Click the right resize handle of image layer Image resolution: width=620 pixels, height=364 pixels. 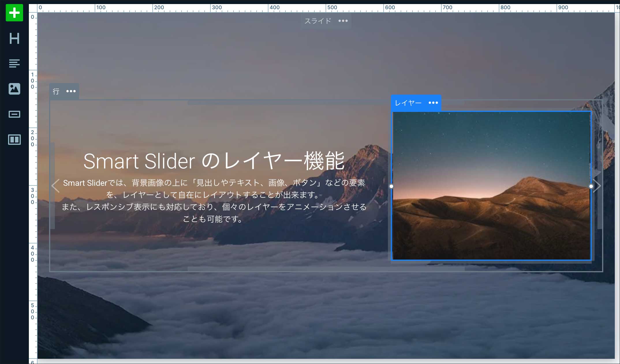tap(591, 186)
